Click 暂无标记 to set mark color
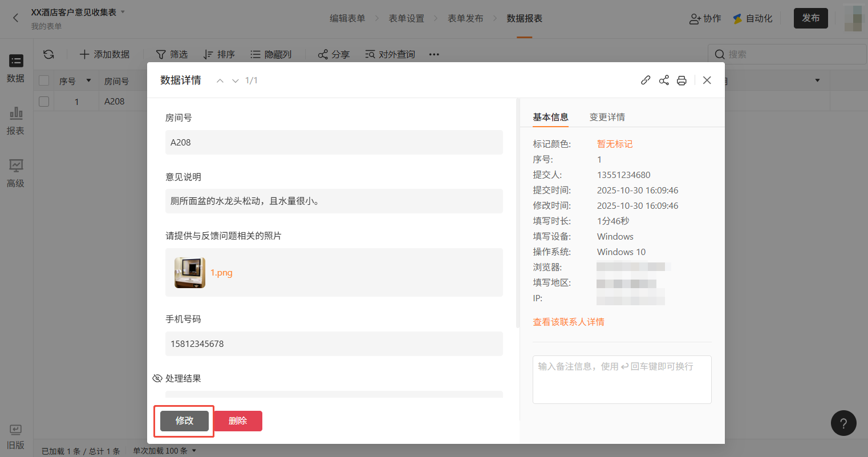 pos(614,144)
